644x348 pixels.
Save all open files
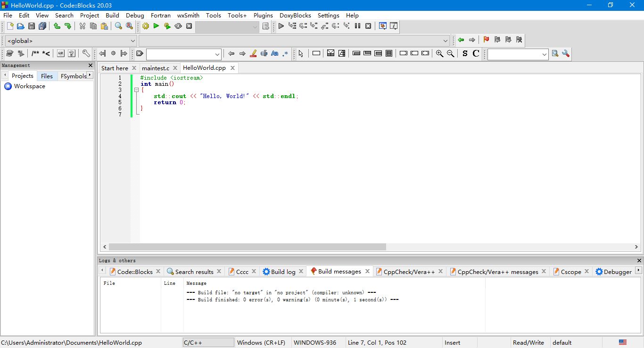[42, 26]
